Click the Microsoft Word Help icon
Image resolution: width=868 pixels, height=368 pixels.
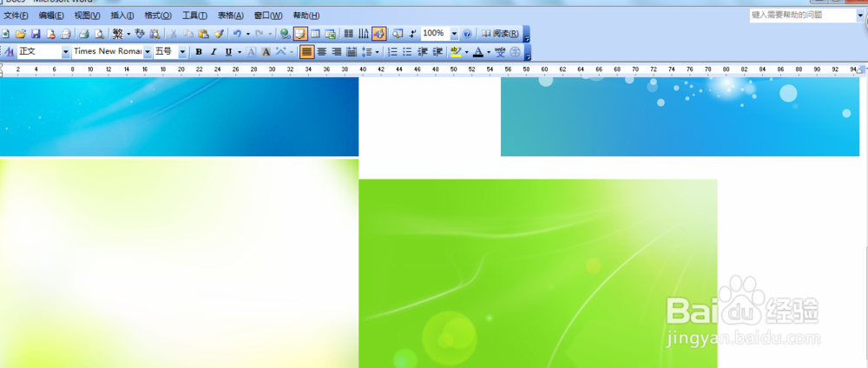(467, 35)
